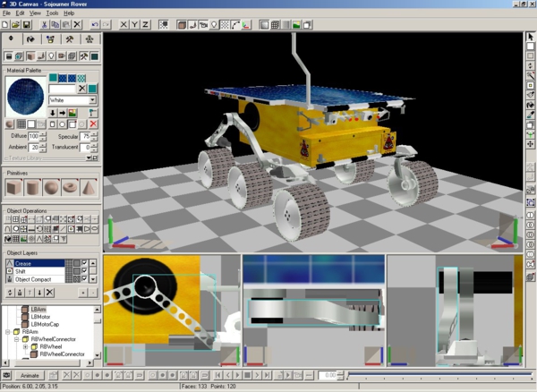
Task: Increase the Diffuse value with spinner
Action: [x=45, y=132]
